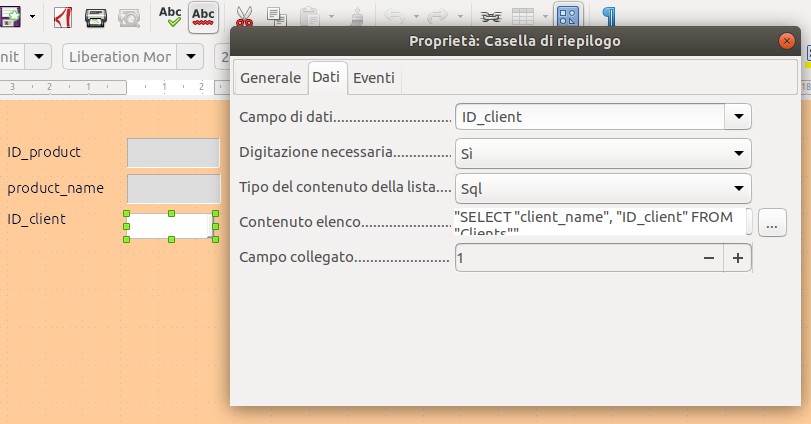Toggle formatting marks pilcrow icon
This screenshot has width=811, height=424.
pos(609,17)
